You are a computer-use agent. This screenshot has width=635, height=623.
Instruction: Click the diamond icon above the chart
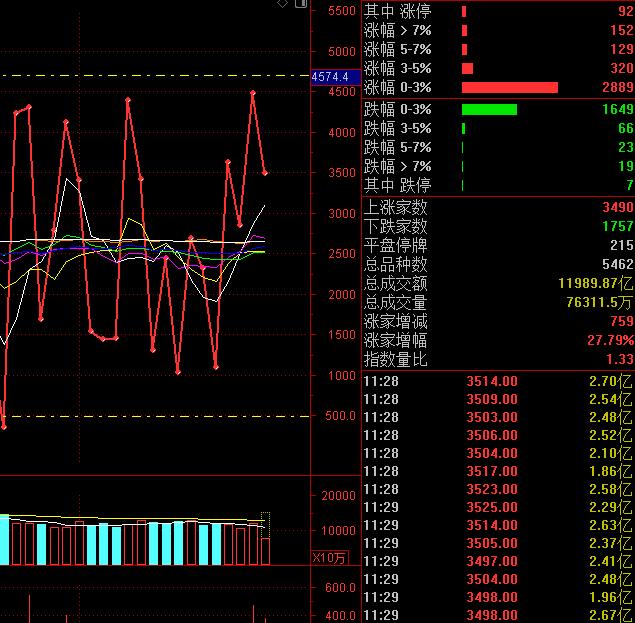tap(282, 3)
